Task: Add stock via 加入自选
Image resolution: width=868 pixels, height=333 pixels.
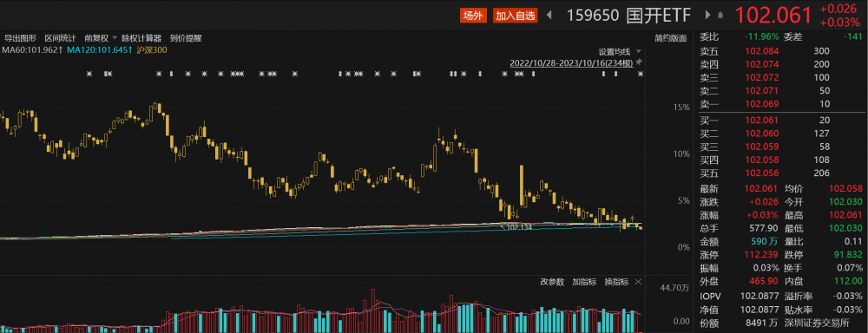Action: [x=516, y=16]
